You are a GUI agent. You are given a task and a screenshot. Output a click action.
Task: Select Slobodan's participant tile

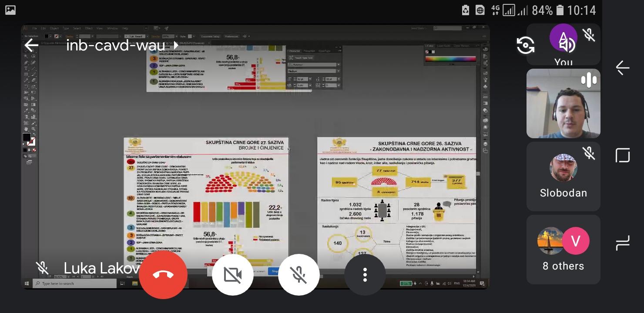(x=563, y=176)
